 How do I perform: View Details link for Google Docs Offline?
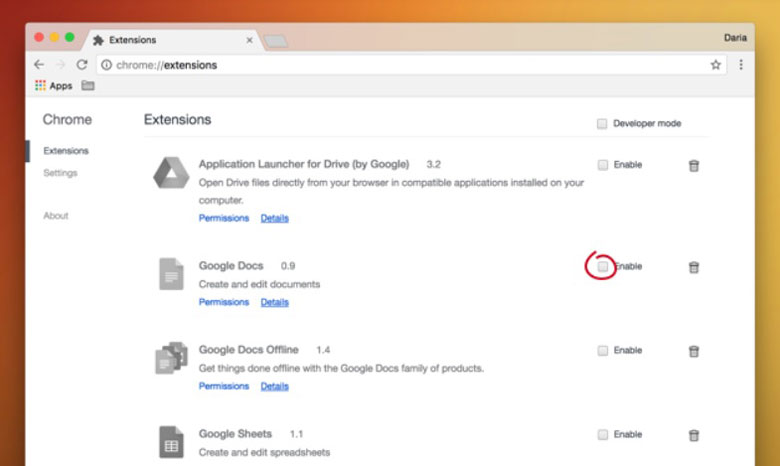(x=275, y=386)
